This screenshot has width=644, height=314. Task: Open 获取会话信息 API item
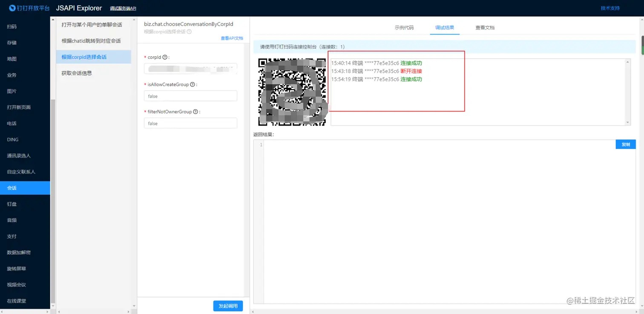click(x=93, y=73)
